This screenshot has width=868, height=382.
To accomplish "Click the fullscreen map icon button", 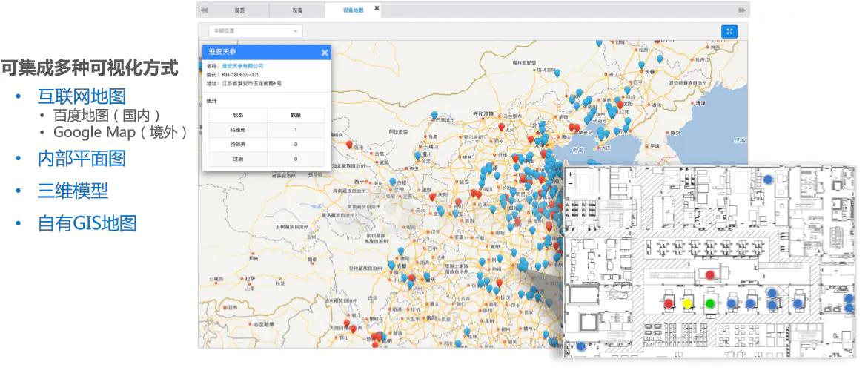I will pos(729,31).
